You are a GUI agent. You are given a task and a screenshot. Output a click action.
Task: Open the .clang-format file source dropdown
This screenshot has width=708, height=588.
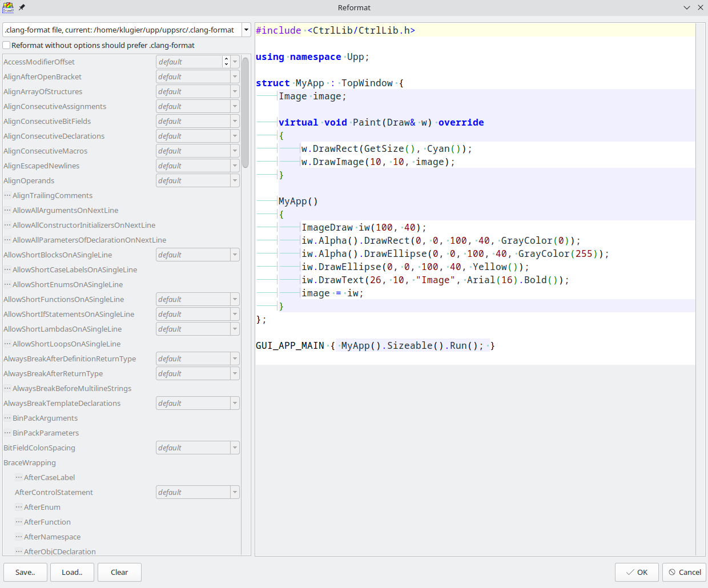point(246,30)
